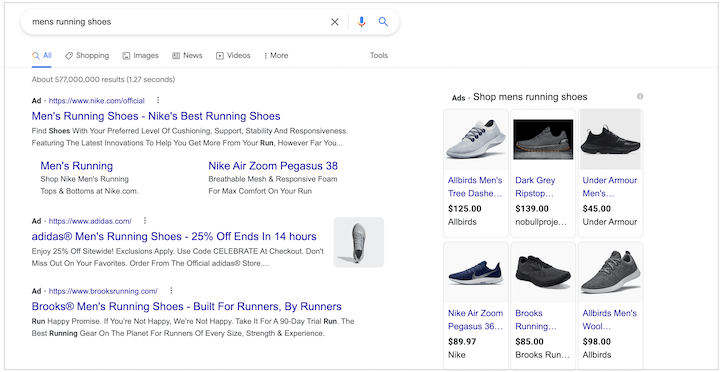Open options for the adidas ad

(x=145, y=221)
